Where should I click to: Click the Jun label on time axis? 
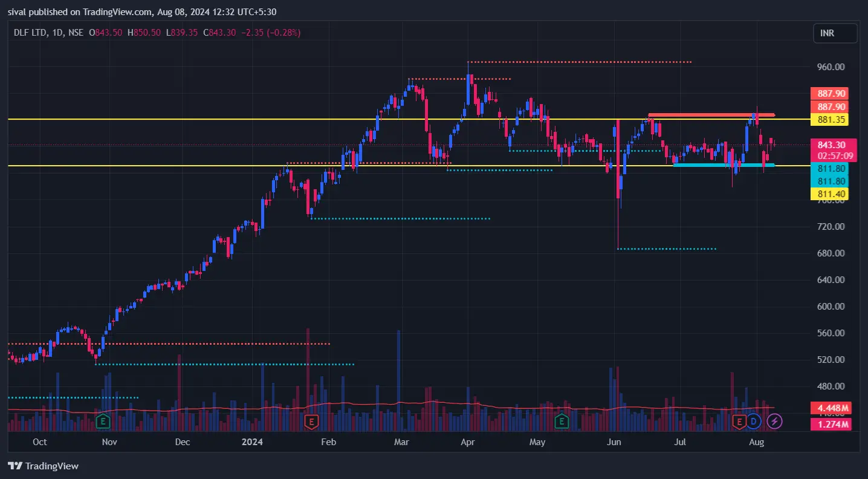614,442
